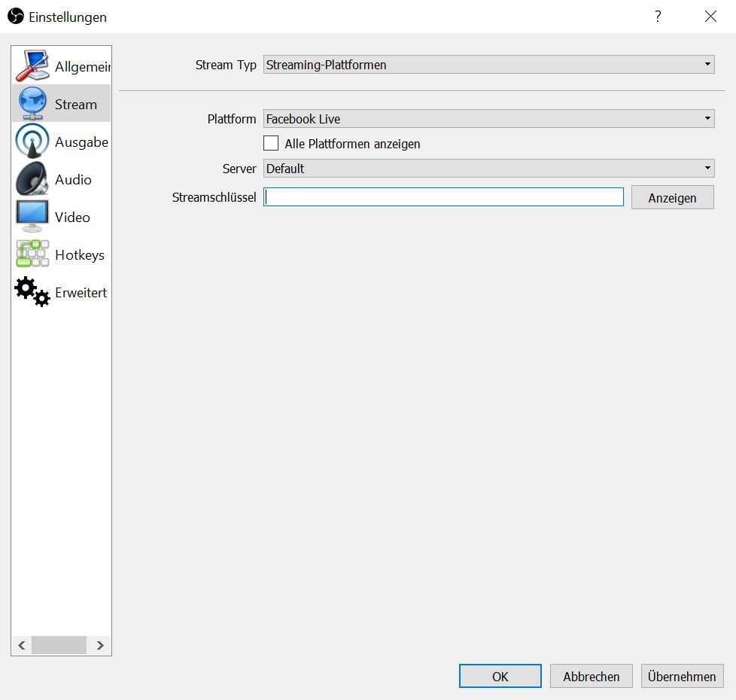Expand the Stream Typ dropdown

click(x=488, y=65)
